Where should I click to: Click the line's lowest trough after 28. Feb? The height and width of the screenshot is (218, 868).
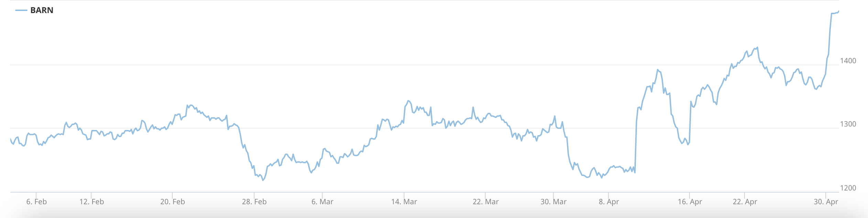(263, 180)
